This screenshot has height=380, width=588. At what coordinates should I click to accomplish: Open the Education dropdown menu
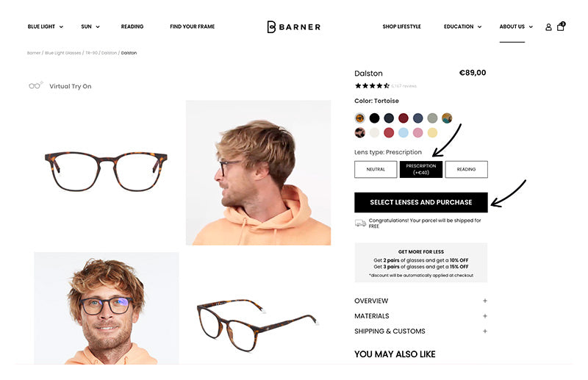click(x=462, y=26)
